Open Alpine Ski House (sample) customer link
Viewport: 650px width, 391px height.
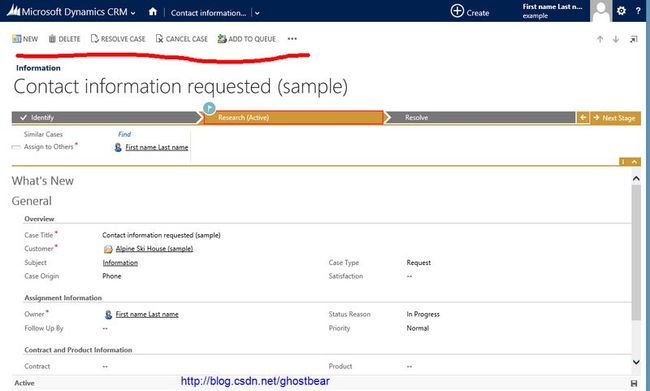point(154,249)
